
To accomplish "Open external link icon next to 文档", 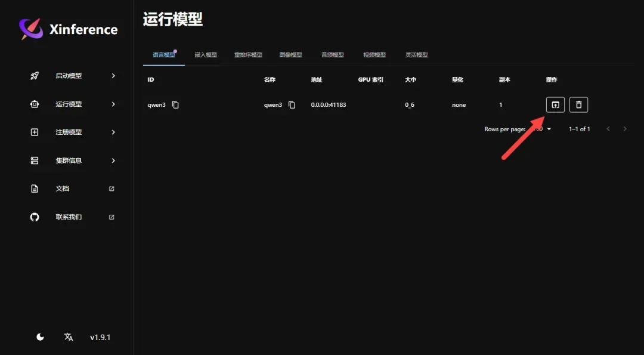I will tap(112, 189).
